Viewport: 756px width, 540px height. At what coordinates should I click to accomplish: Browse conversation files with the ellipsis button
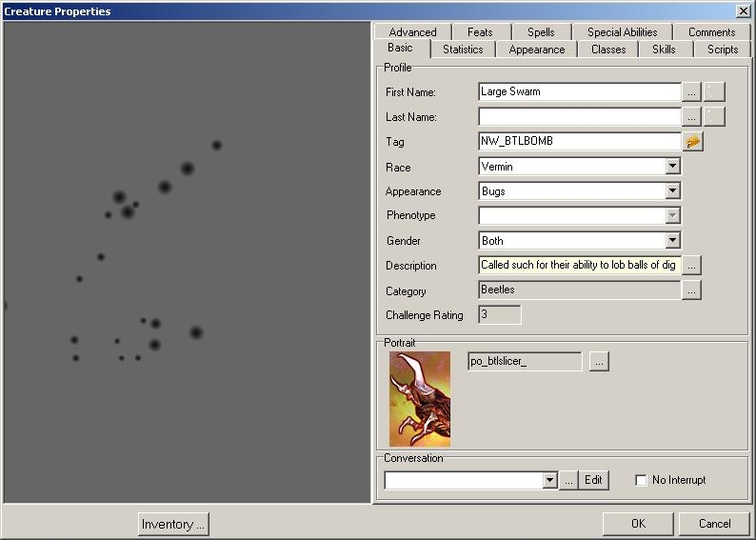pos(568,480)
